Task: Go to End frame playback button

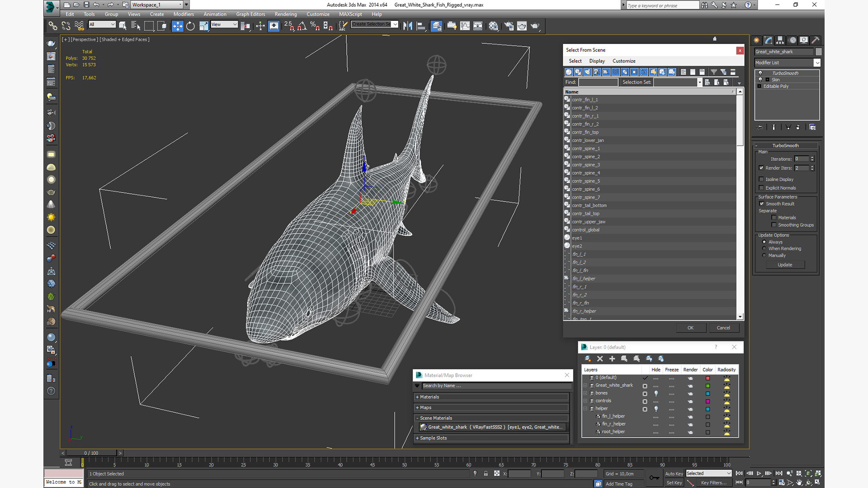Action: point(779,474)
